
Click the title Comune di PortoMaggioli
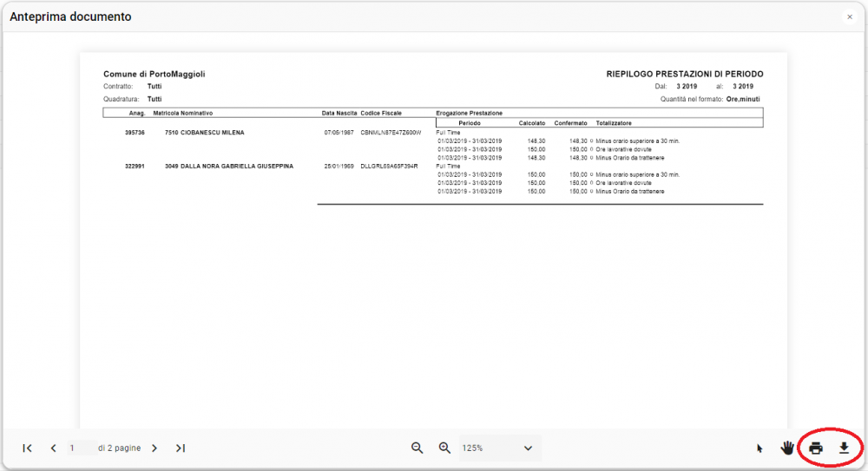pyautogui.click(x=155, y=75)
